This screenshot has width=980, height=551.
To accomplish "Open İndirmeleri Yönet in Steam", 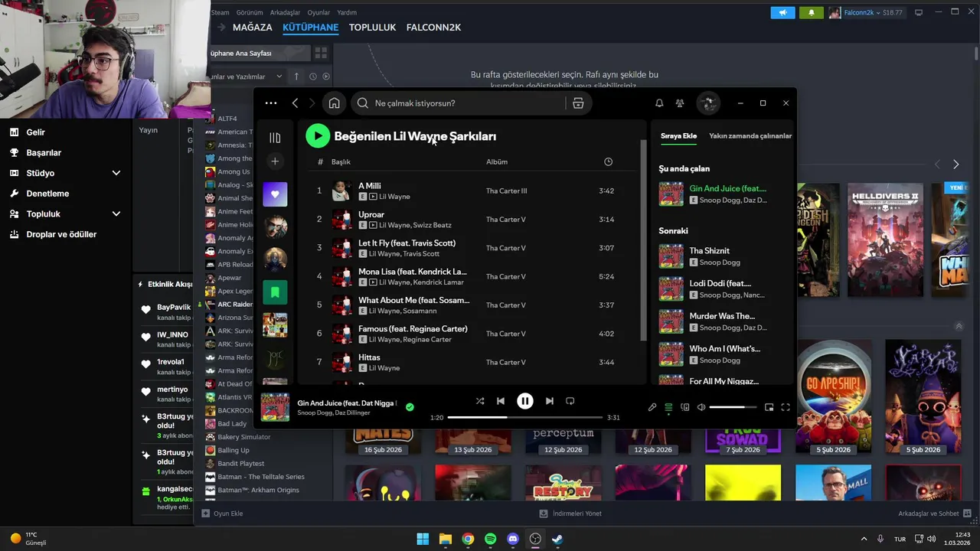I will pyautogui.click(x=570, y=514).
